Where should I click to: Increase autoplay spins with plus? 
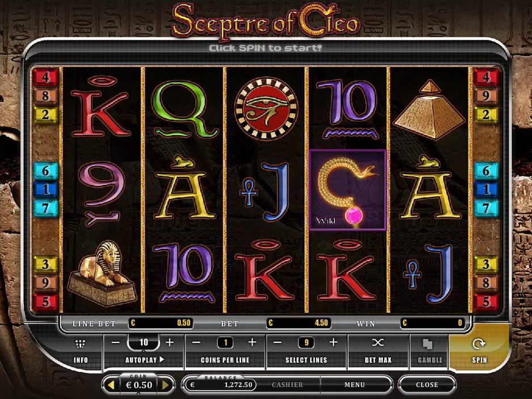pos(170,342)
